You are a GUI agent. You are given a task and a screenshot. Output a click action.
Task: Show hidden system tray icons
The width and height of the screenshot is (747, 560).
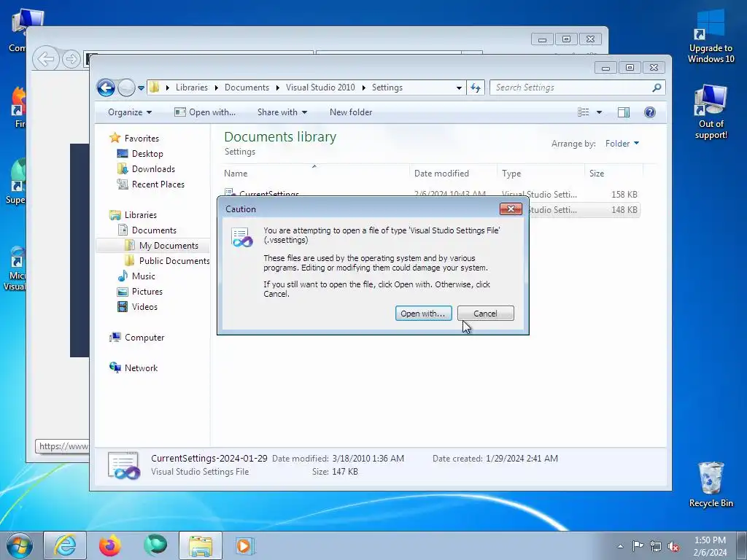tap(620, 546)
